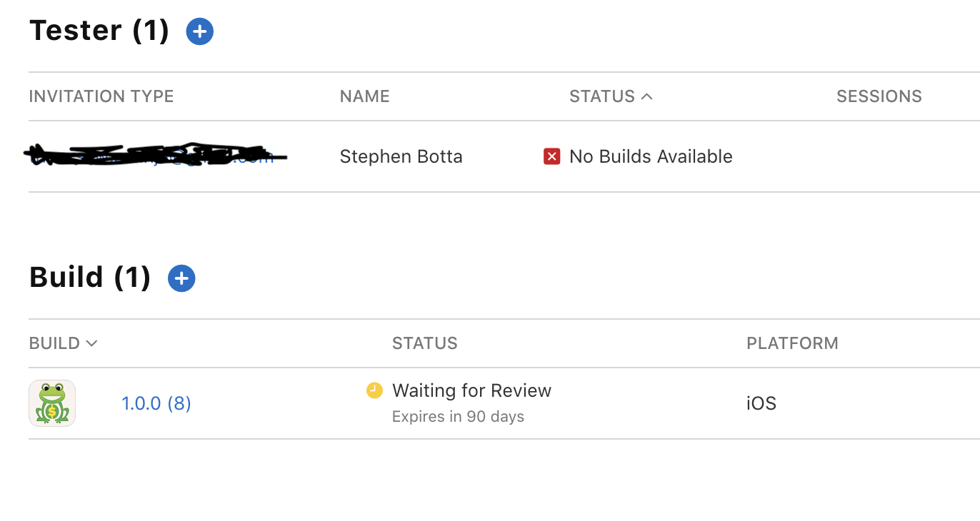980x521 pixels.
Task: Click the INVITATION TYPE column header
Action: (x=101, y=96)
